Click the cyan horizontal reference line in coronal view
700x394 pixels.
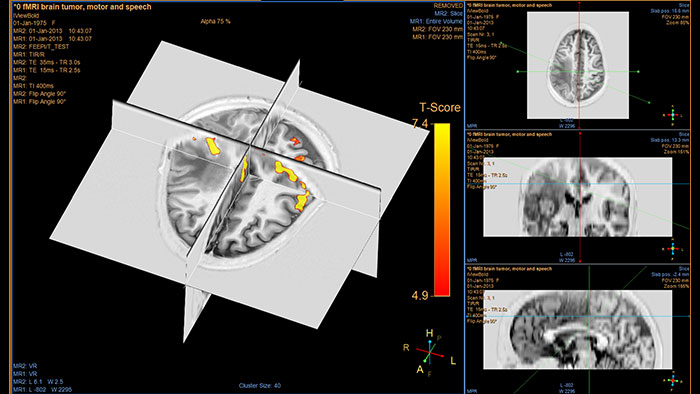578,183
